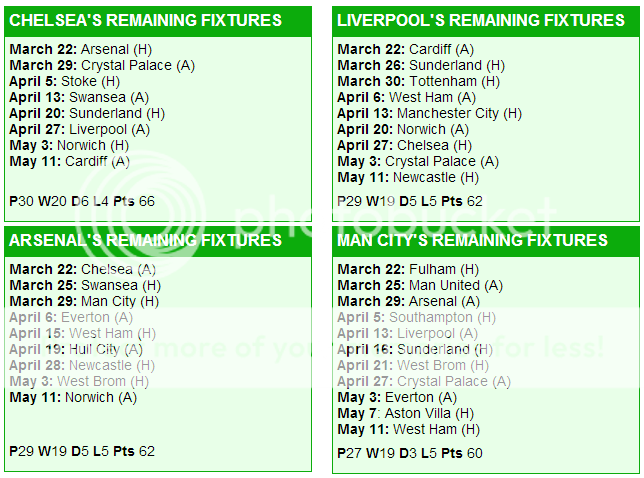Select Man City's April 16 Sunderland fixture
Image resolution: width=644 pixels, height=478 pixels.
[415, 349]
